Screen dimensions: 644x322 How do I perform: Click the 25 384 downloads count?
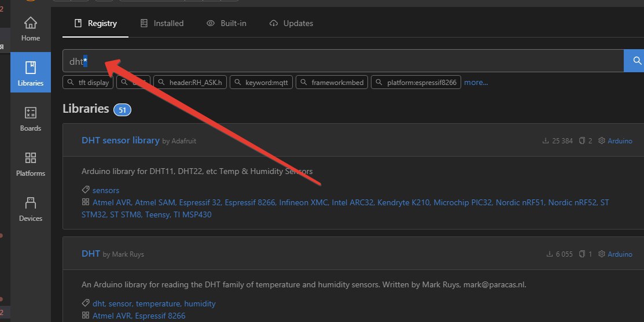(x=562, y=140)
